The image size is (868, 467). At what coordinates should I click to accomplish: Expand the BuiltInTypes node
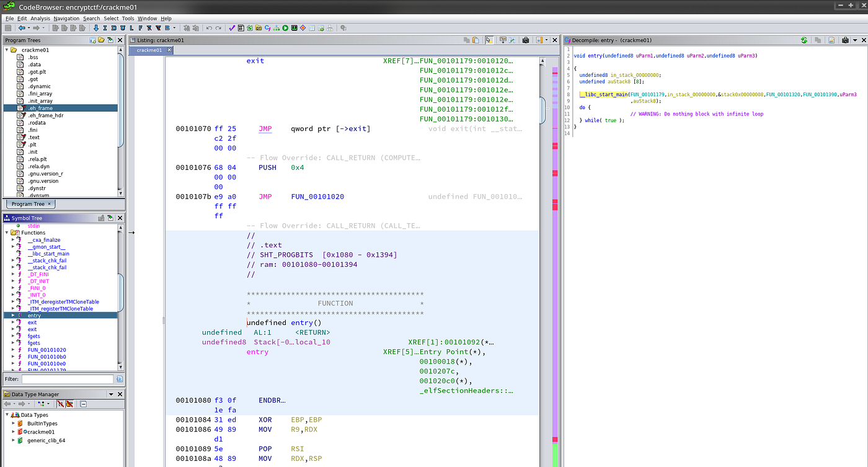13,424
